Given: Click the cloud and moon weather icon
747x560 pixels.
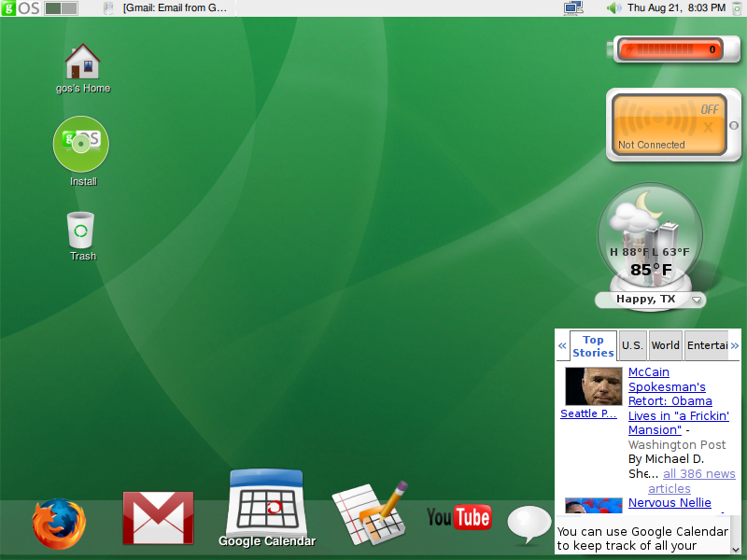Looking at the screenshot, I should coord(637,213).
